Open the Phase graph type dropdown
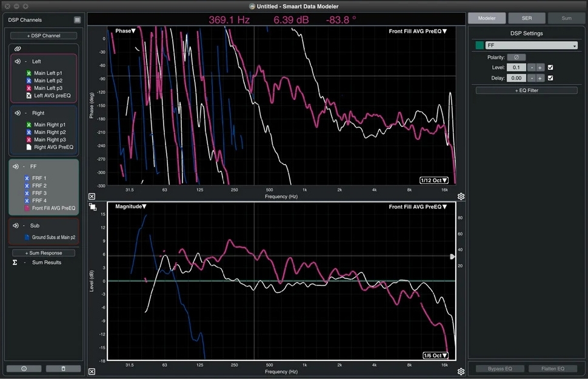 tap(125, 31)
